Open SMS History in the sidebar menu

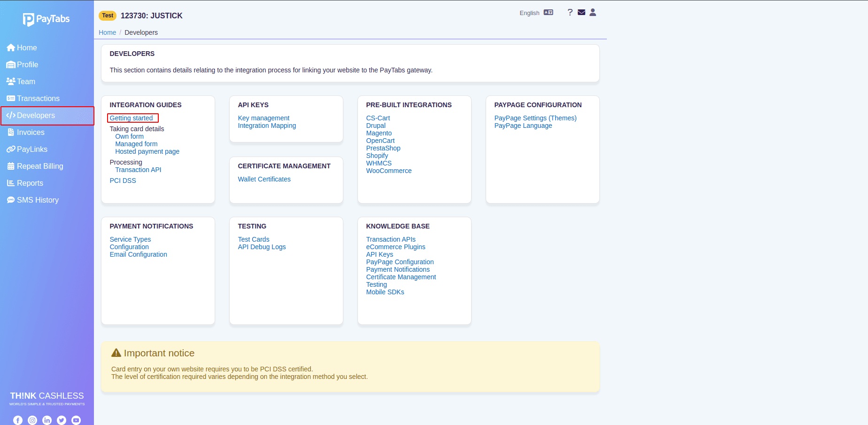[x=38, y=200]
